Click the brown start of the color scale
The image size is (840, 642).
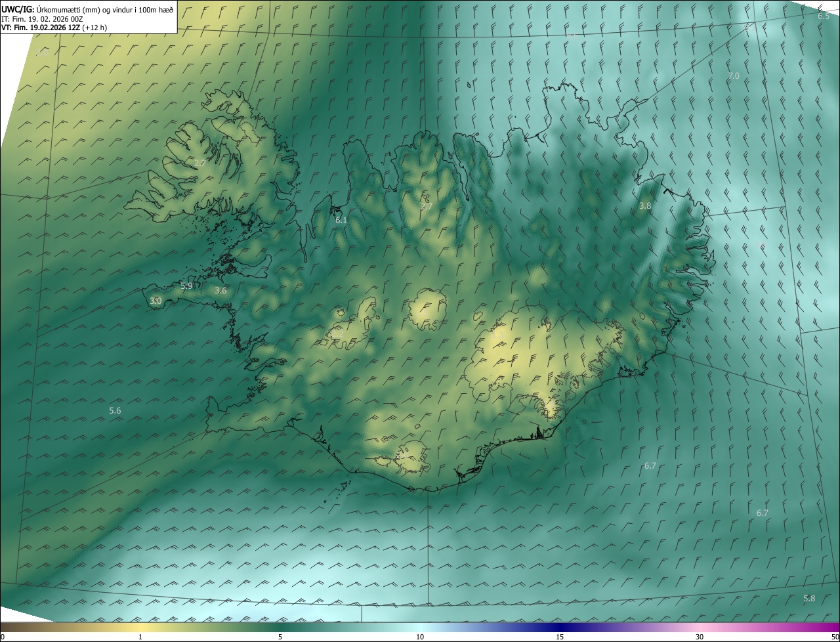click(13, 627)
